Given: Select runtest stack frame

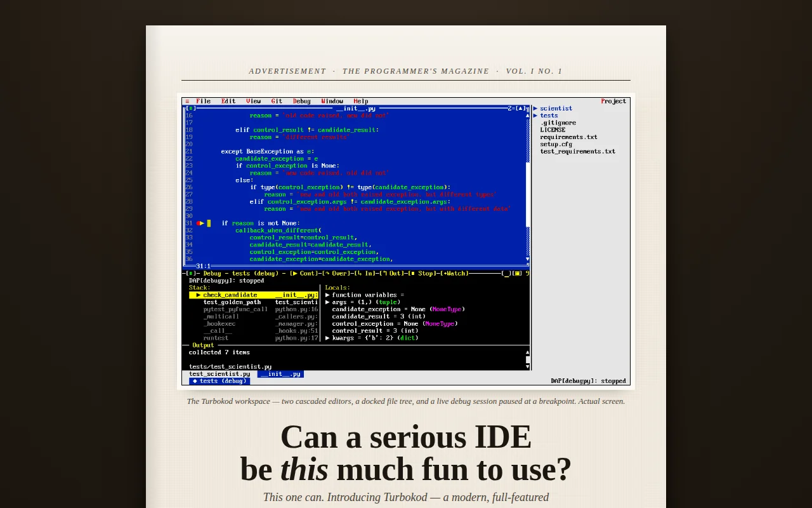Looking at the screenshot, I should [254, 338].
